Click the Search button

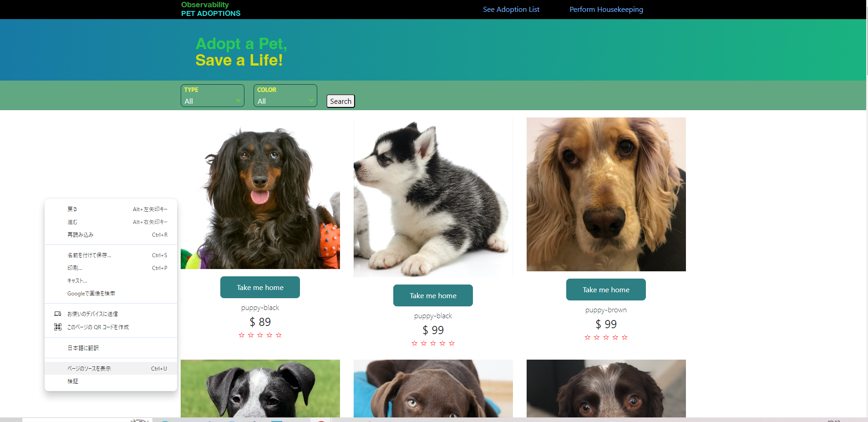[340, 101]
